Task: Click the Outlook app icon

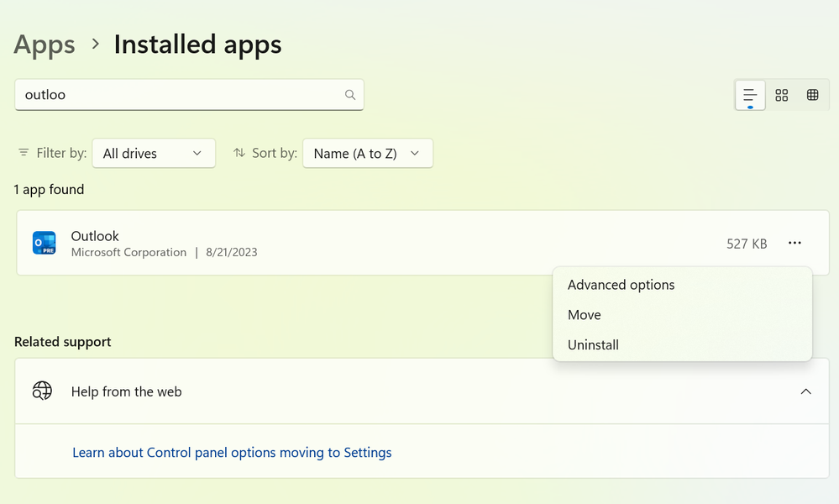Action: click(44, 243)
